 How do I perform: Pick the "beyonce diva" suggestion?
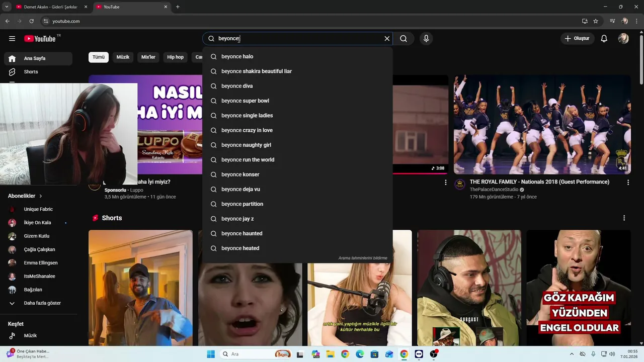(x=297, y=86)
